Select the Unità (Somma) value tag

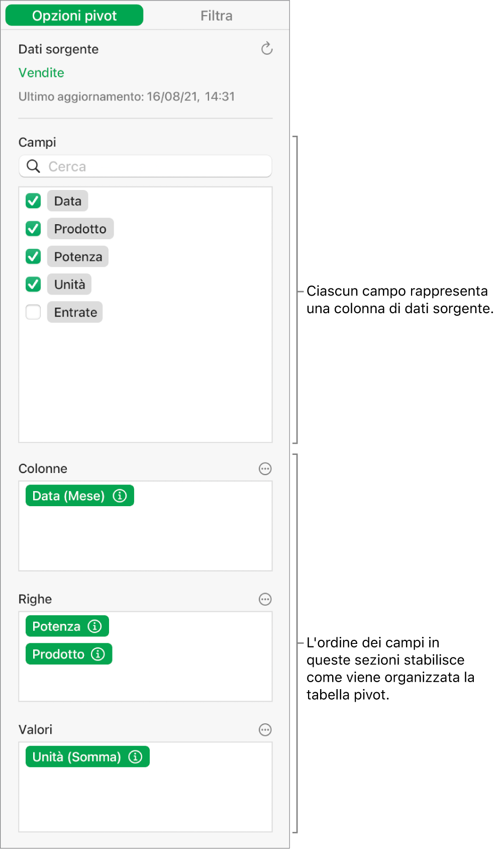[x=76, y=757]
